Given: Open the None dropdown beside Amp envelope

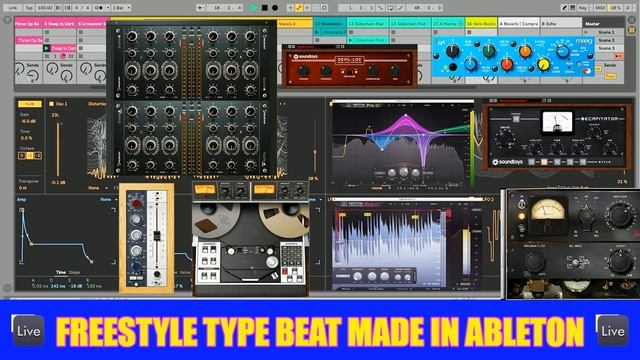Looking at the screenshot, I should [x=108, y=199].
